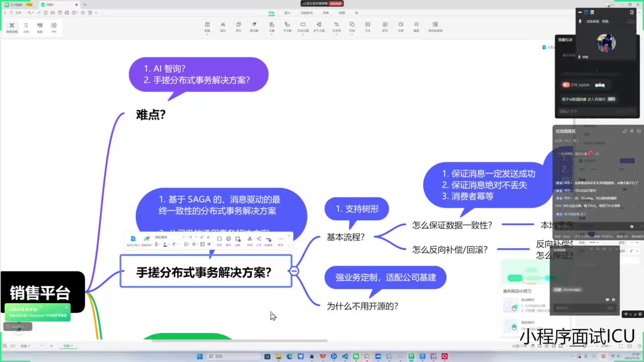Open a new document tab with plus button
This screenshot has width=644, height=362.
click(x=84, y=5)
